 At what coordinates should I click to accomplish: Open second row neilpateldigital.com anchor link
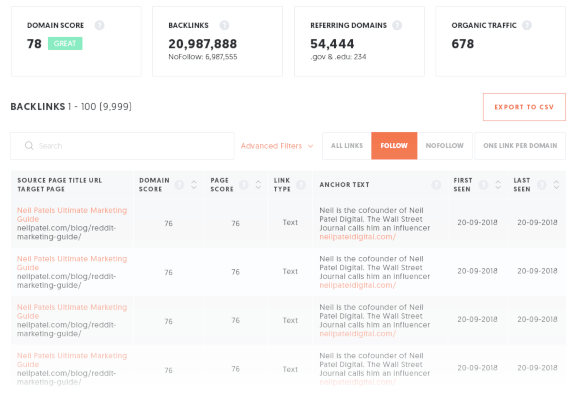coord(358,285)
